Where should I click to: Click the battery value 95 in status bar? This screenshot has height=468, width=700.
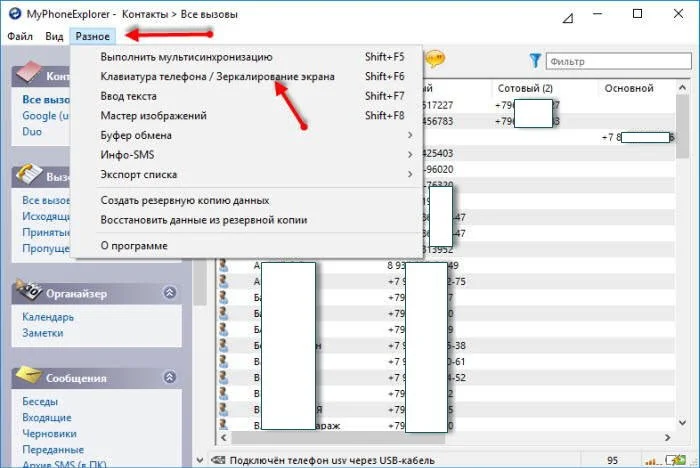[612, 460]
